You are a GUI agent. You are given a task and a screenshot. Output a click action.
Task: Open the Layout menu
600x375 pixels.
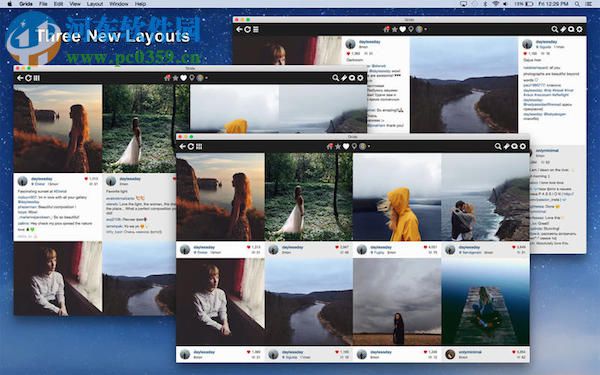point(95,4)
